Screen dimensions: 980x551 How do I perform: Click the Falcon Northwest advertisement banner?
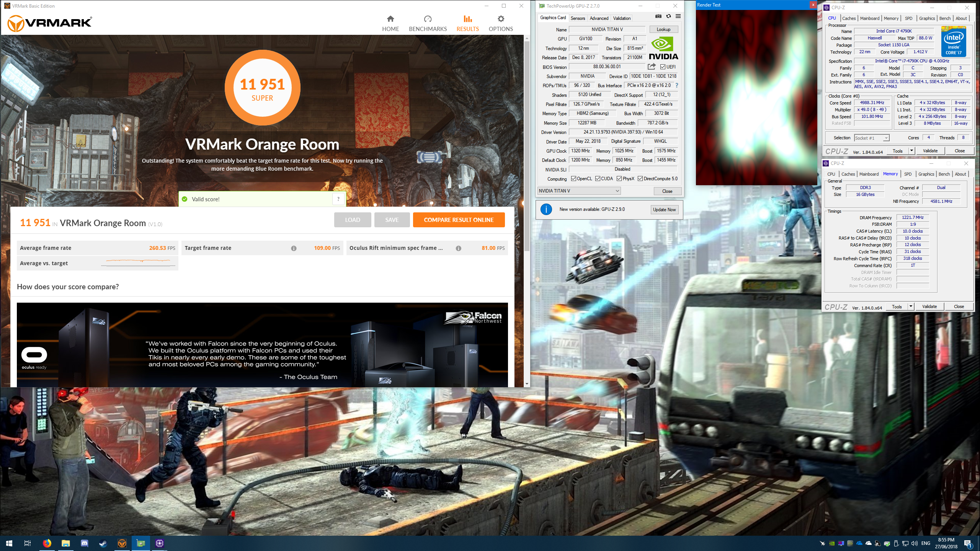262,345
